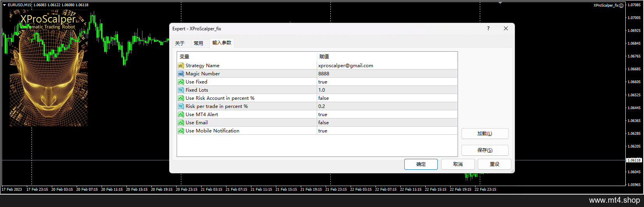
Task: Select the Fixed Lots value 1.0
Action: pyautogui.click(x=387, y=90)
